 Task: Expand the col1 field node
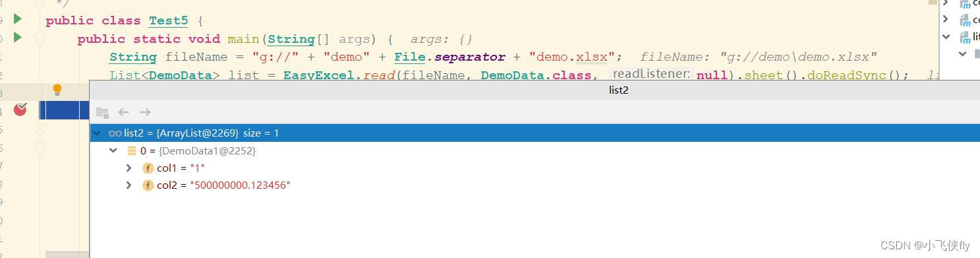(x=129, y=168)
